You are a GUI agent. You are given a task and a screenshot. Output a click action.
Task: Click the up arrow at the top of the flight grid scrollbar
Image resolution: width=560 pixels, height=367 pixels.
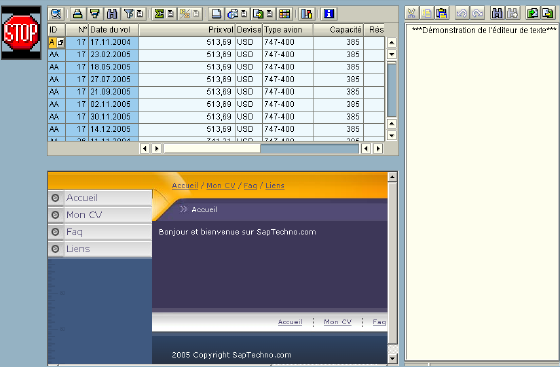pos(392,43)
